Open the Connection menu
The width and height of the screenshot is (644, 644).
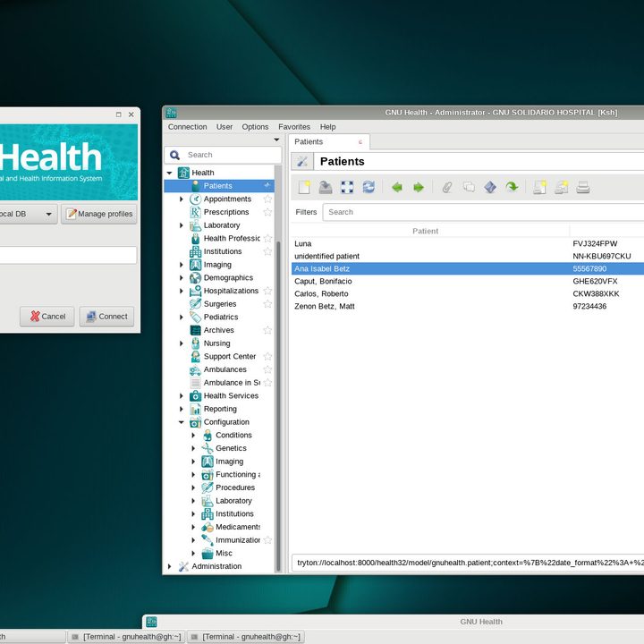point(187,127)
